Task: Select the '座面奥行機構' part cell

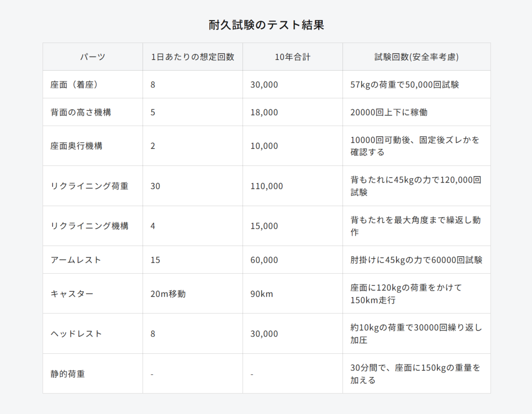Action: pos(93,146)
